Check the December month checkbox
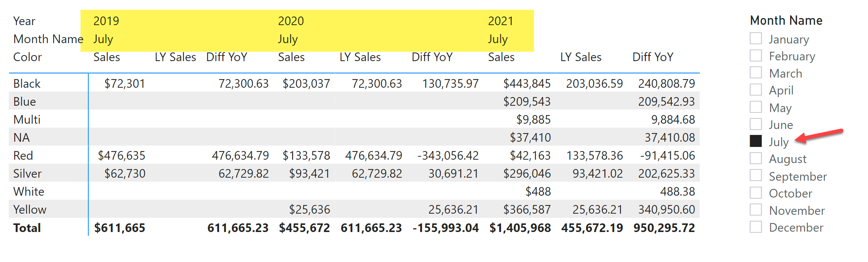 (756, 227)
